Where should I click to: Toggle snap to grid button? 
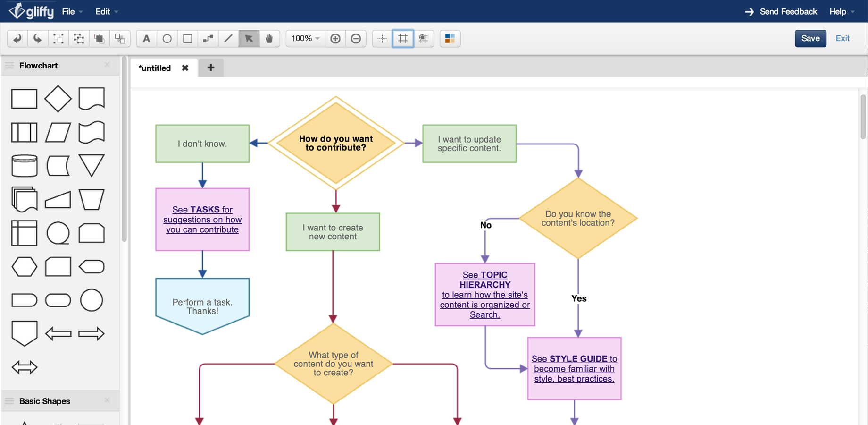pos(424,39)
